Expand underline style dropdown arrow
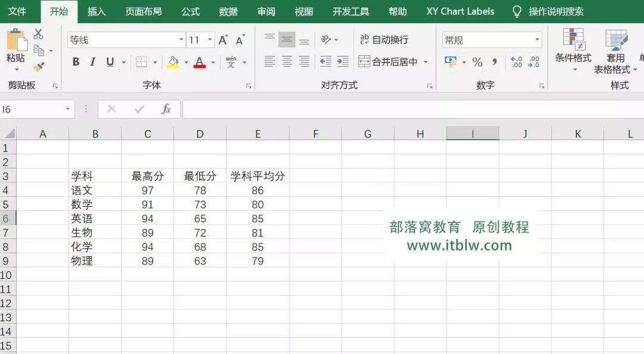 (123, 63)
